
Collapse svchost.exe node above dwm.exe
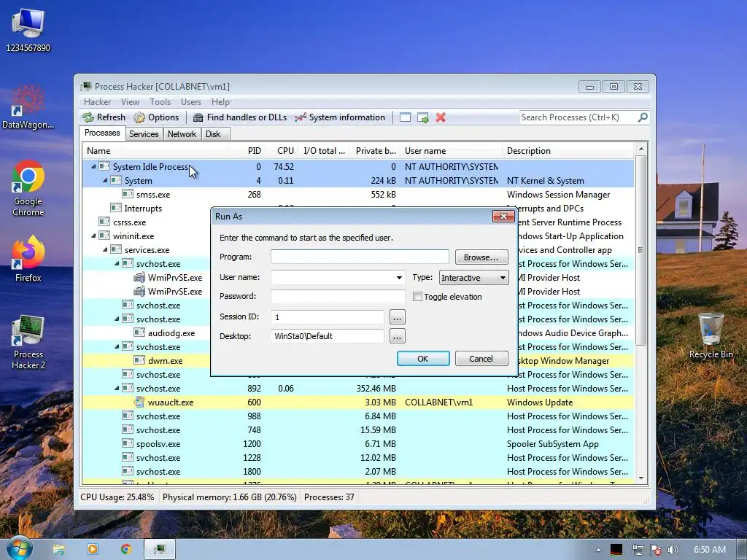point(117,346)
